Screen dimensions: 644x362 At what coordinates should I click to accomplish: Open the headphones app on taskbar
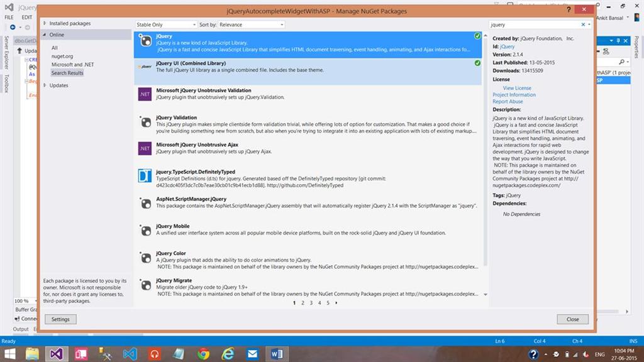[155, 354]
